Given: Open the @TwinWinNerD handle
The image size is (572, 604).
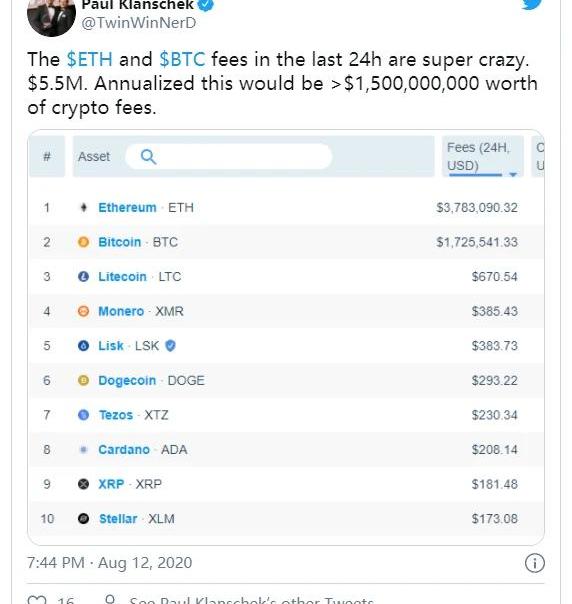Looking at the screenshot, I should click(139, 23).
